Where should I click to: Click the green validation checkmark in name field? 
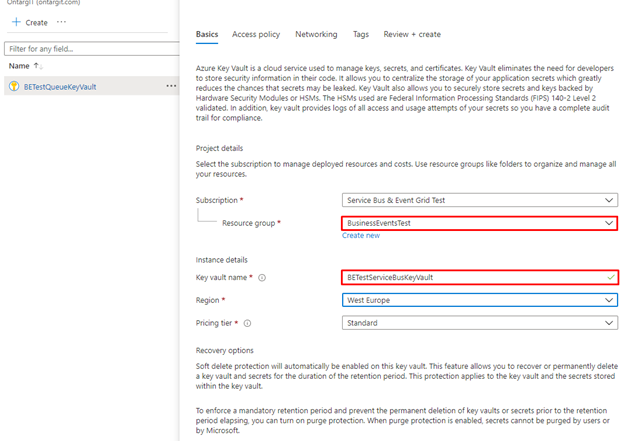[x=611, y=277]
